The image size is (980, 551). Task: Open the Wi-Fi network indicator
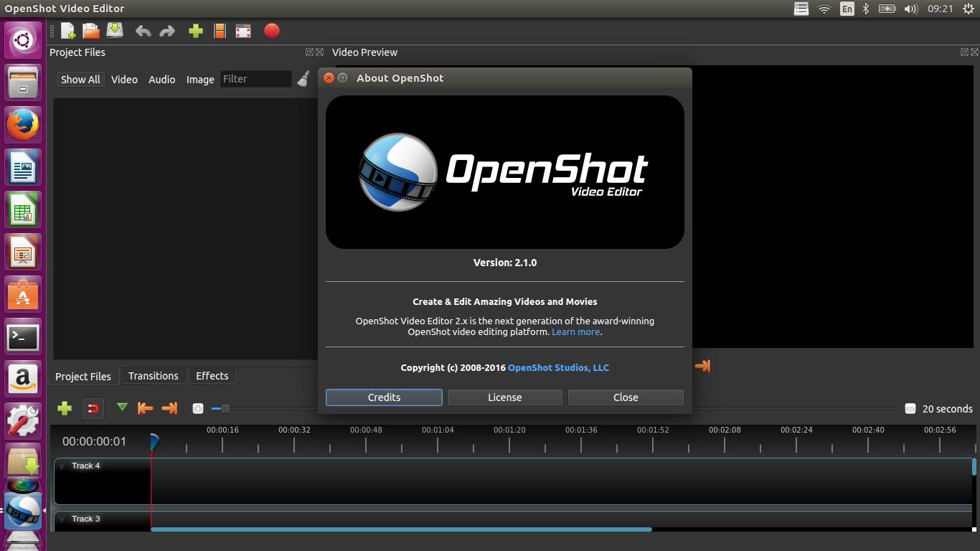824,9
